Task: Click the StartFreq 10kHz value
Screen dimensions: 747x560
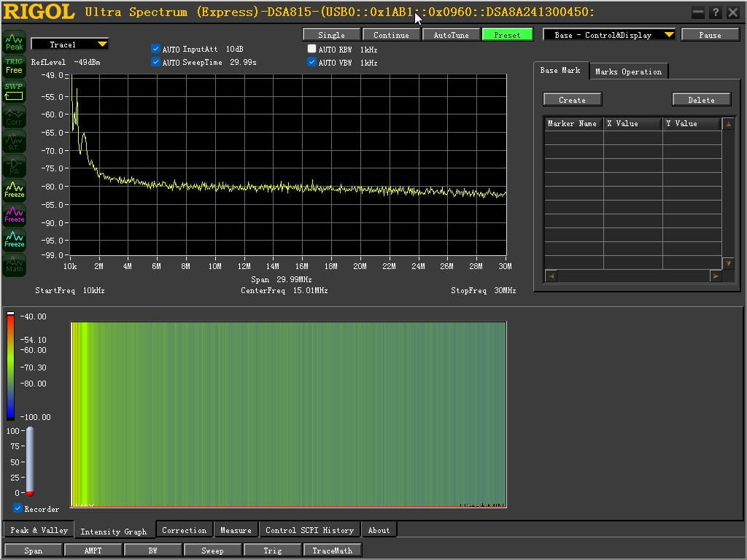Action: tap(93, 290)
